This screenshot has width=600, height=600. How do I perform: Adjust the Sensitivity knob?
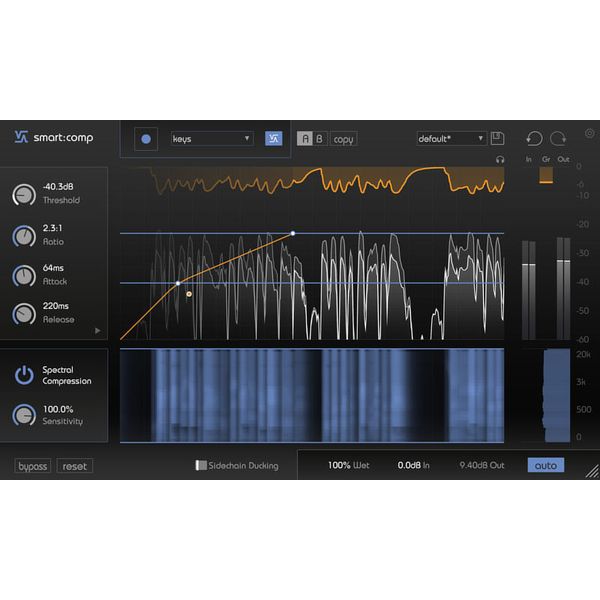click(x=24, y=415)
